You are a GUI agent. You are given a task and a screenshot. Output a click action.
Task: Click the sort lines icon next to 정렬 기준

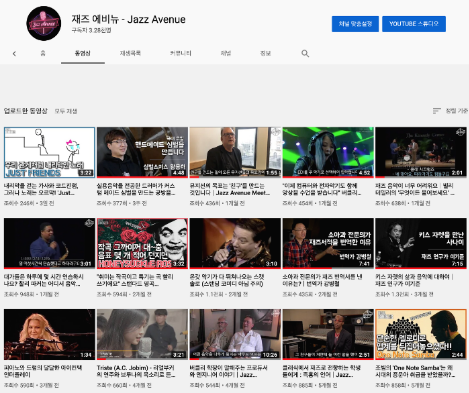(x=436, y=111)
